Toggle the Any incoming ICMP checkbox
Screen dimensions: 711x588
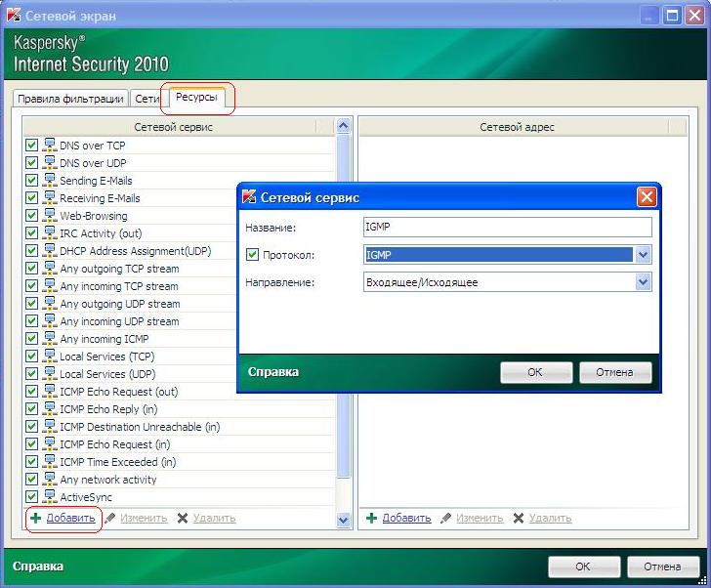tap(31, 339)
